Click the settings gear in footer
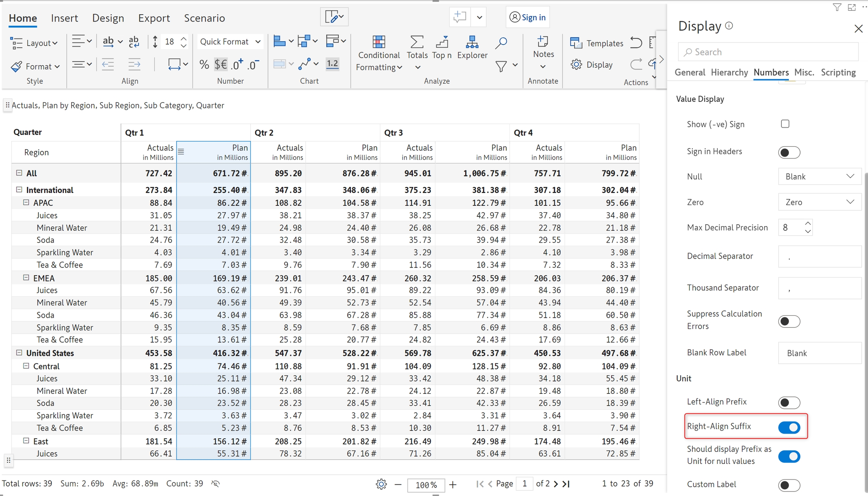This screenshot has height=496, width=868. tap(381, 484)
